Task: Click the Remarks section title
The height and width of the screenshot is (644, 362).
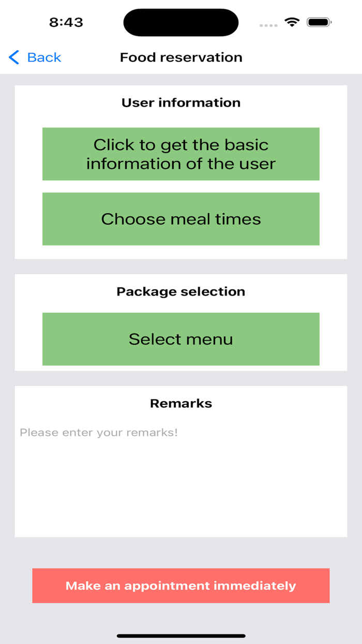Action: coord(180,403)
